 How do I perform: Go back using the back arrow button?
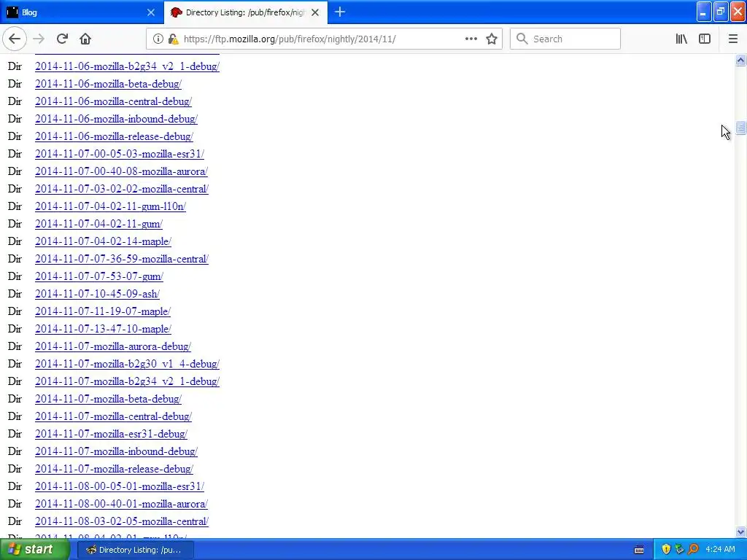point(15,39)
